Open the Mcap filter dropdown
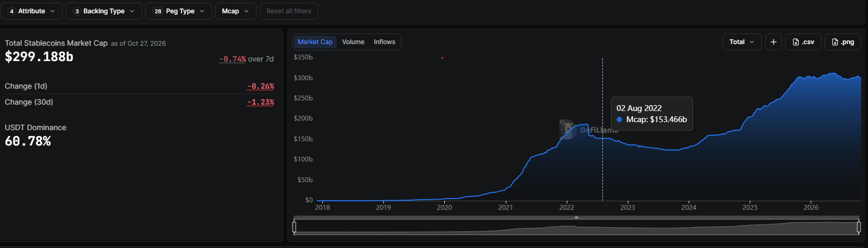 click(x=236, y=11)
